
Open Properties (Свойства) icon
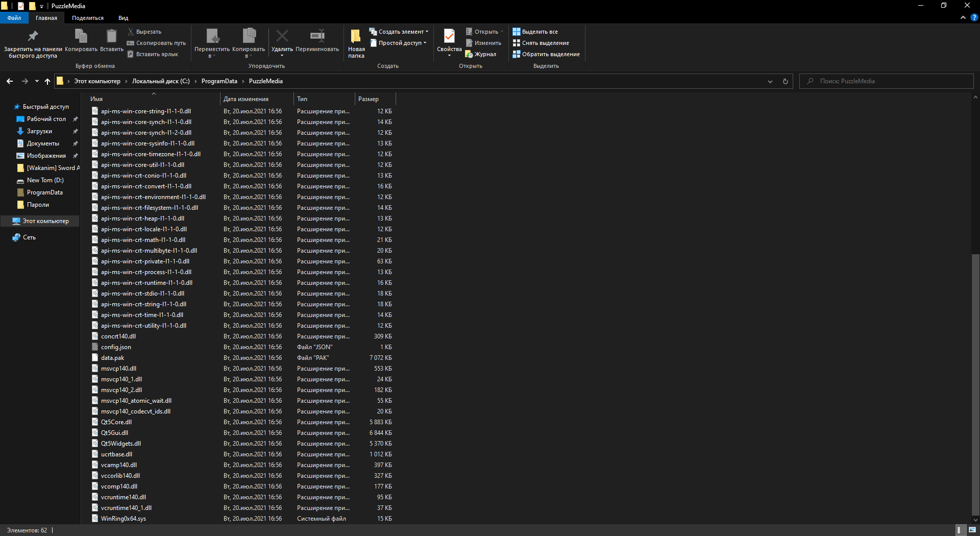449,36
